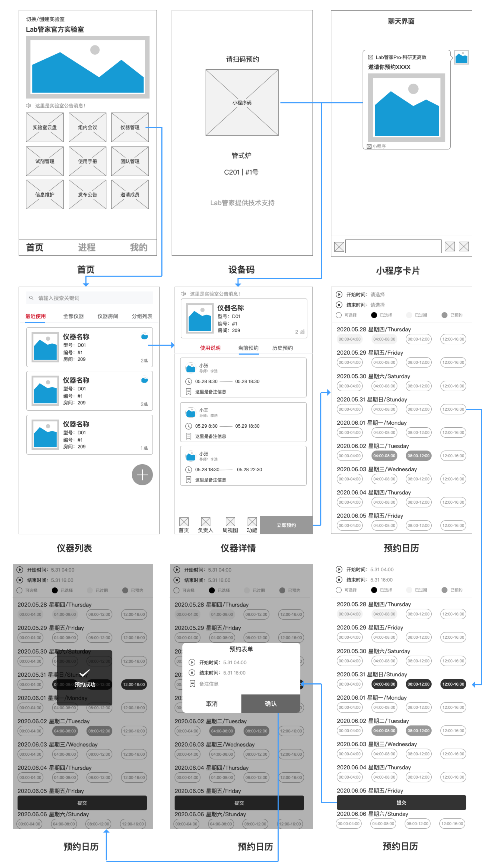
Task: Tap the 周视图 icon in the instrument detail bottom bar
Action: pos(230,522)
